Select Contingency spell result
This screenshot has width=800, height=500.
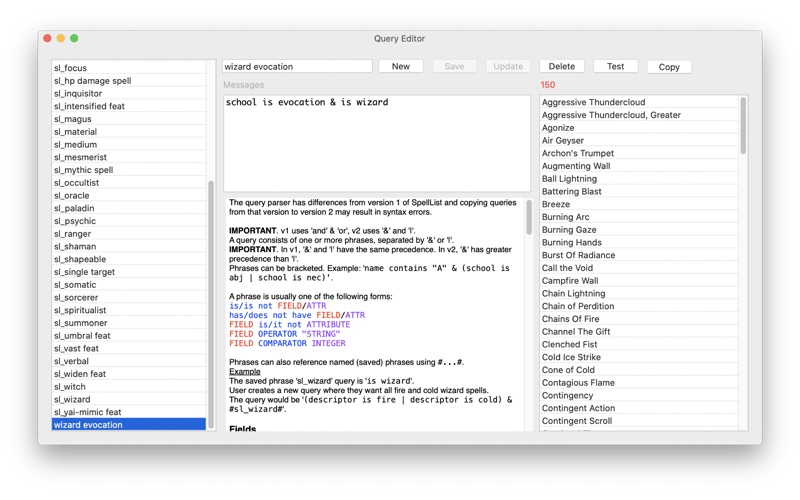639,395
